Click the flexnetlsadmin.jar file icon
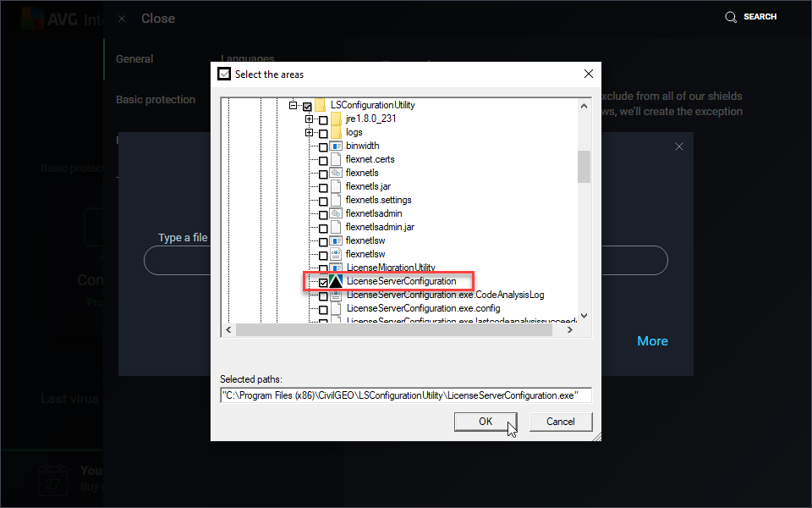This screenshot has width=812, height=508. click(x=336, y=227)
